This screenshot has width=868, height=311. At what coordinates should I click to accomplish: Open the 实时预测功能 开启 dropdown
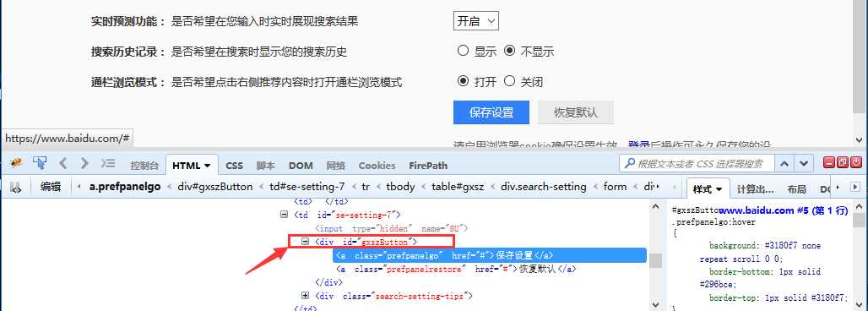476,22
